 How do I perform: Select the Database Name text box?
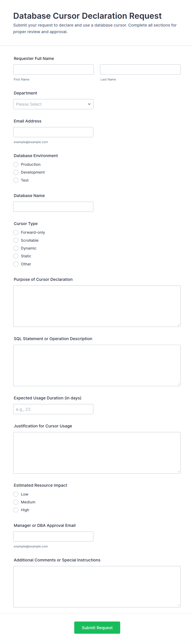click(53, 206)
